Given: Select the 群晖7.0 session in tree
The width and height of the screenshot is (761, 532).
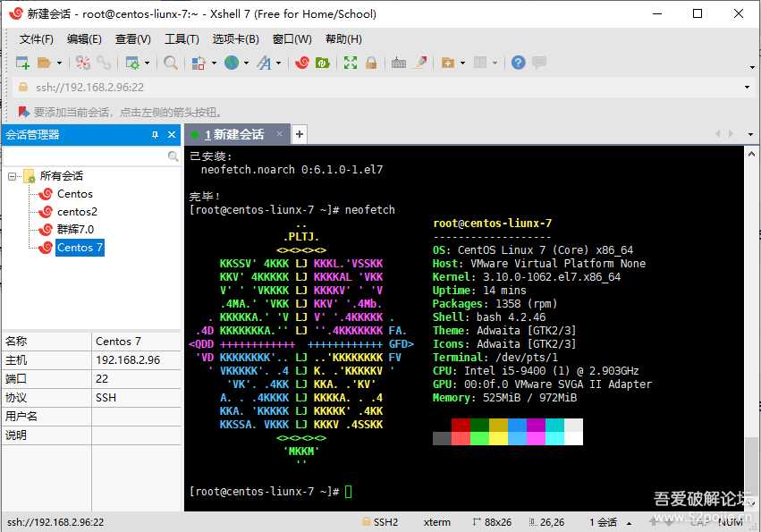Looking at the screenshot, I should coord(76,230).
